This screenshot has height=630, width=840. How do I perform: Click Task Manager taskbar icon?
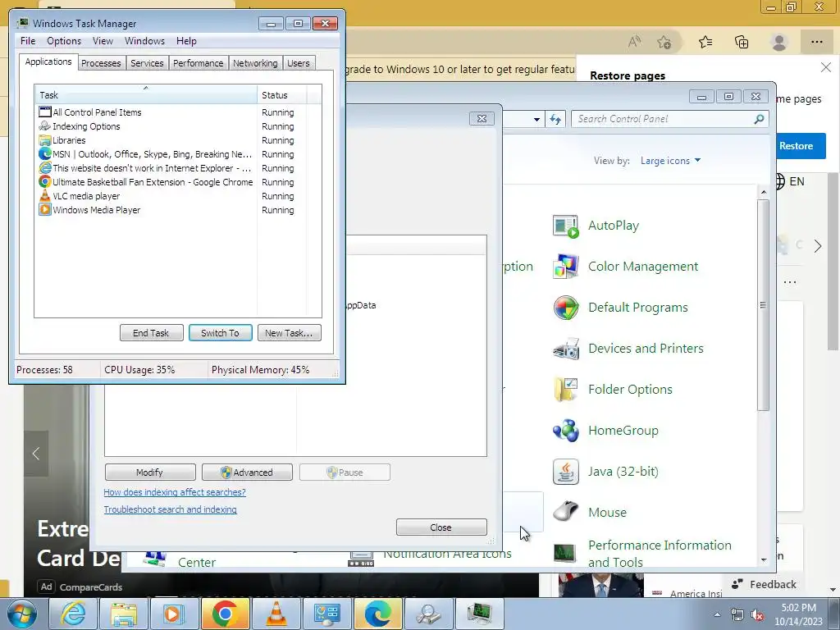click(x=479, y=614)
